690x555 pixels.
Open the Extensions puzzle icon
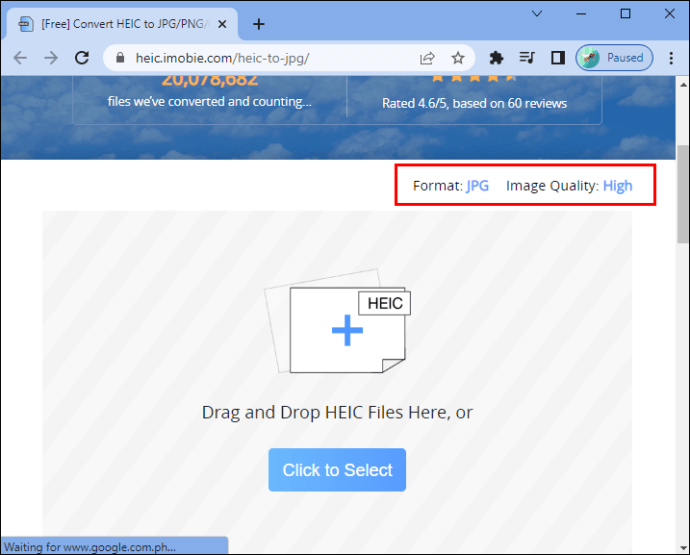(495, 58)
